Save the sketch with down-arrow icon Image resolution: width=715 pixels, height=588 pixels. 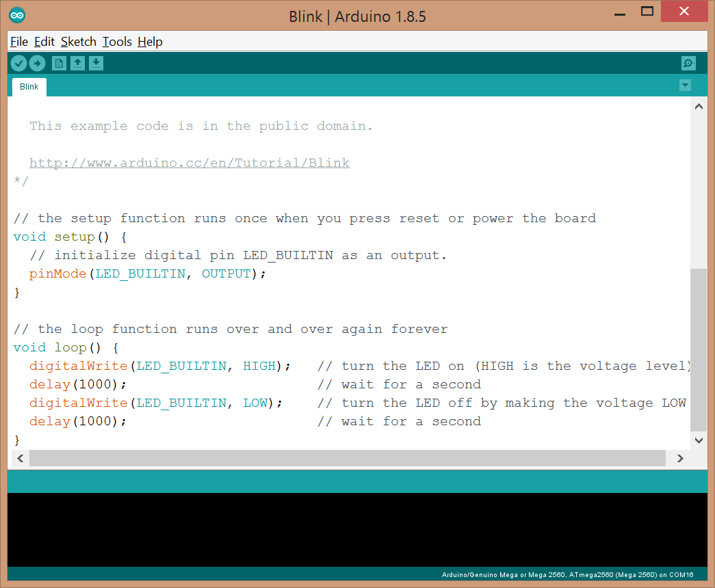click(x=96, y=64)
